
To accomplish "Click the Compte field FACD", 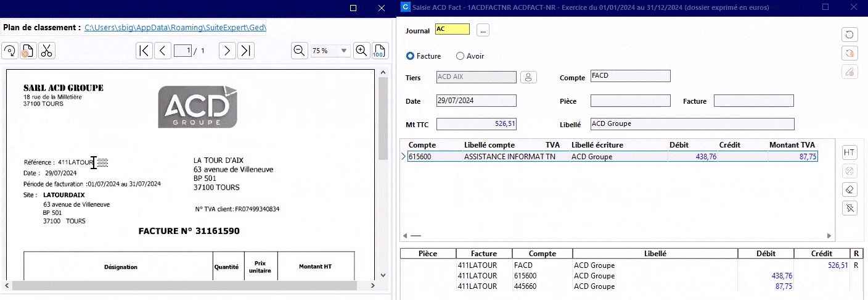I will pyautogui.click(x=630, y=76).
